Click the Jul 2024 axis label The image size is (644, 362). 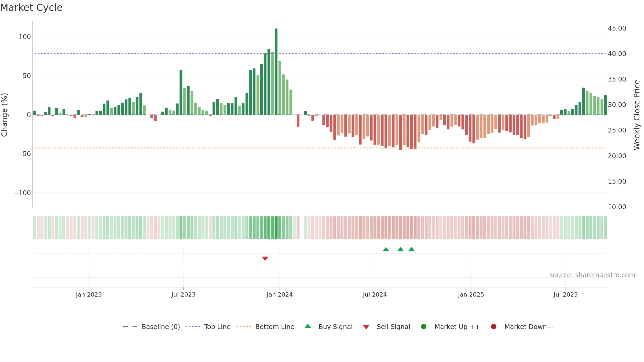[375, 294]
